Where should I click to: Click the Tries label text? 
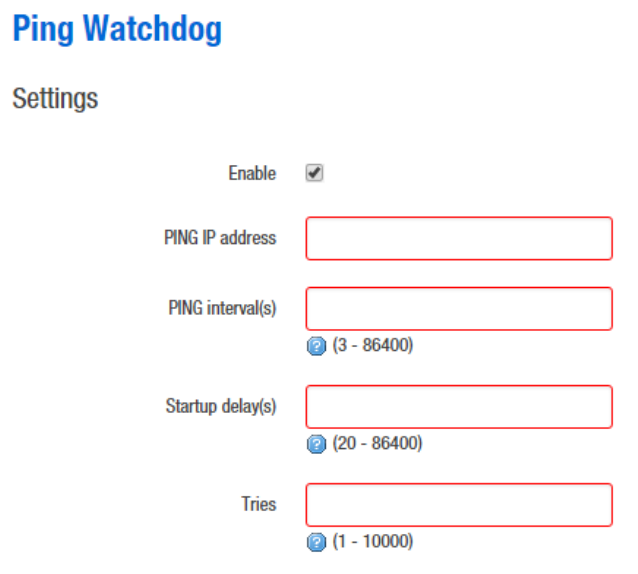point(259,504)
